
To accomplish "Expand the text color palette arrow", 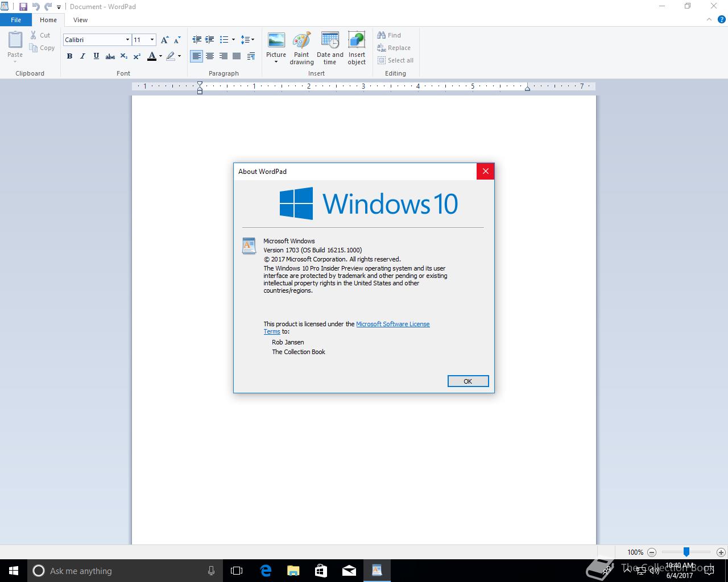I will (160, 56).
